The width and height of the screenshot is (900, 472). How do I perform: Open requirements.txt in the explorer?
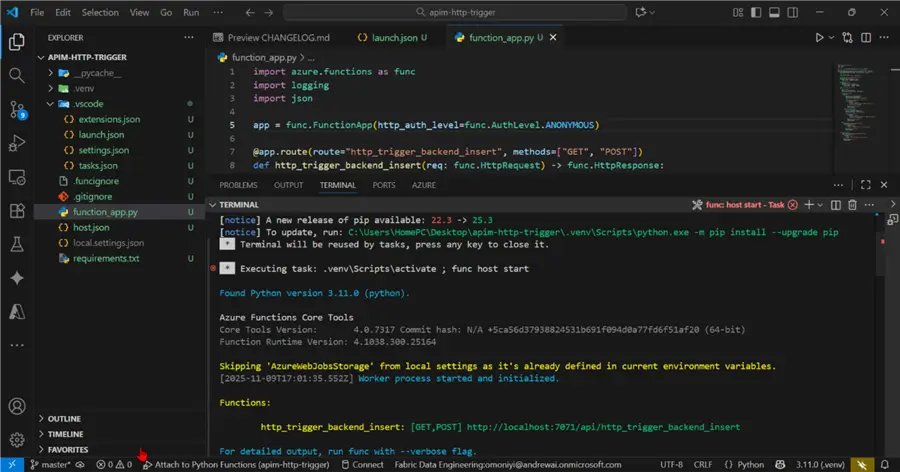(106, 258)
